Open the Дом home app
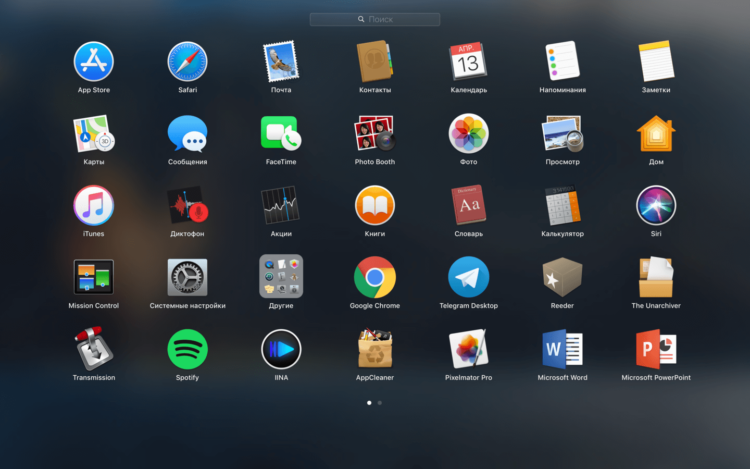Image resolution: width=750 pixels, height=469 pixels. [x=656, y=133]
